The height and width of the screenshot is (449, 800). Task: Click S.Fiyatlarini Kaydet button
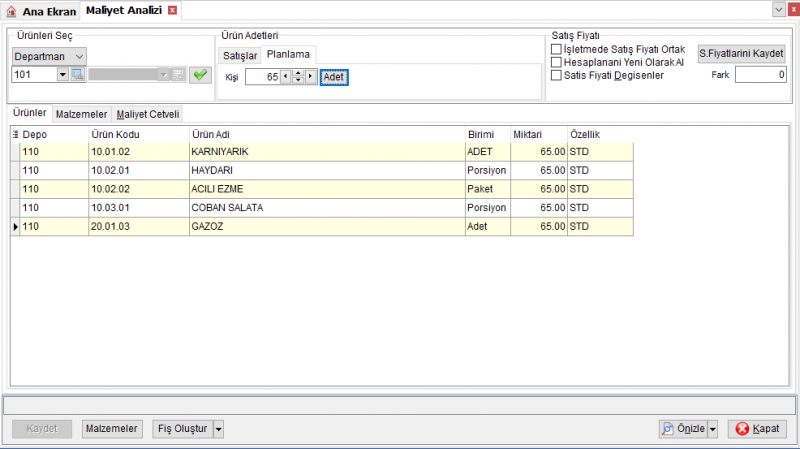741,54
